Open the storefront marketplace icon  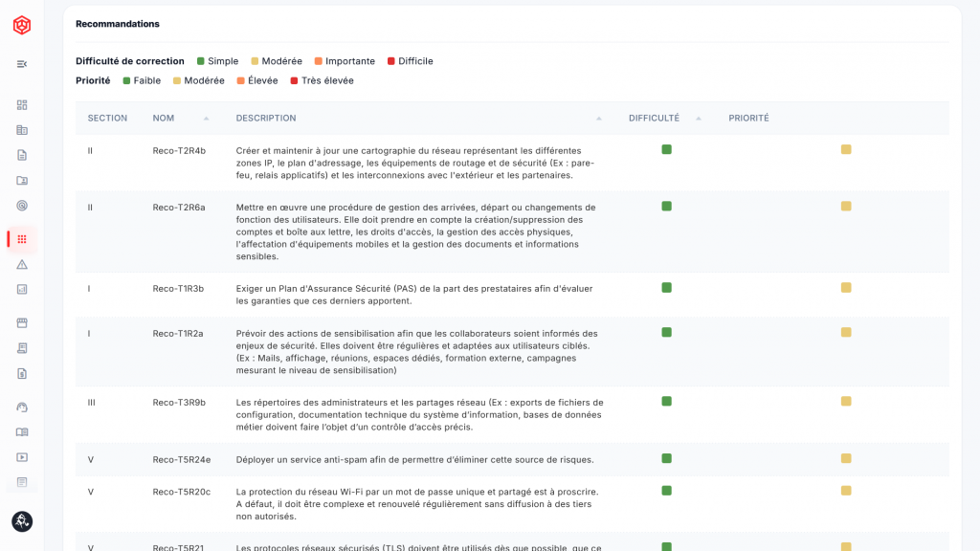point(22,323)
